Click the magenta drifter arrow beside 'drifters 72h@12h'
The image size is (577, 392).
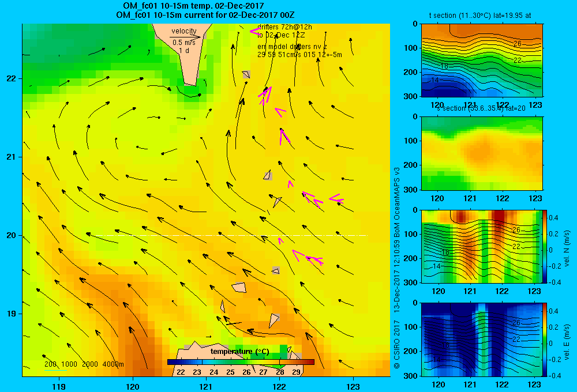click(x=255, y=32)
